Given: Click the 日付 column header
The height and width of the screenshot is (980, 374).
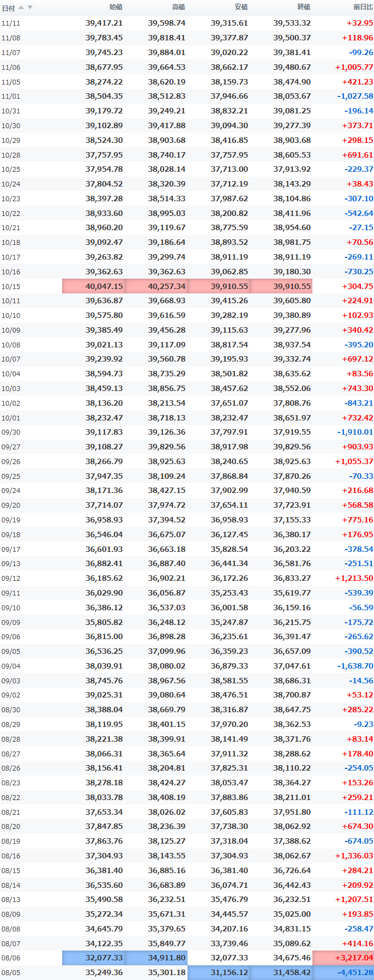Looking at the screenshot, I should [8, 8].
